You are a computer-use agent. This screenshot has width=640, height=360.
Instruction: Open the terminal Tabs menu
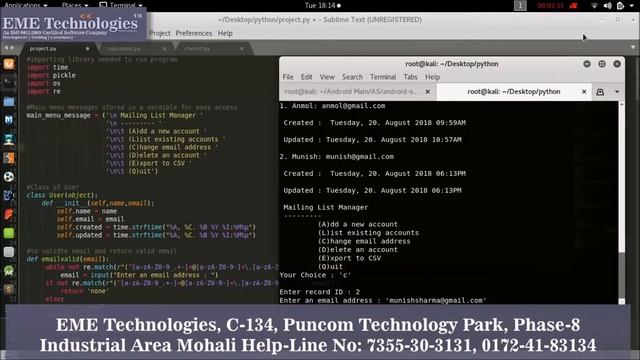pyautogui.click(x=410, y=77)
